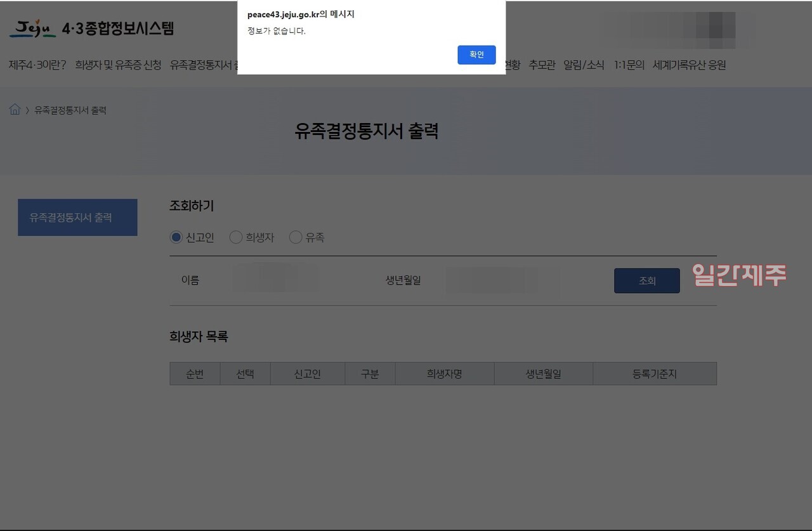This screenshot has height=531, width=812.
Task: Click the 순번 column header
Action: 195,373
